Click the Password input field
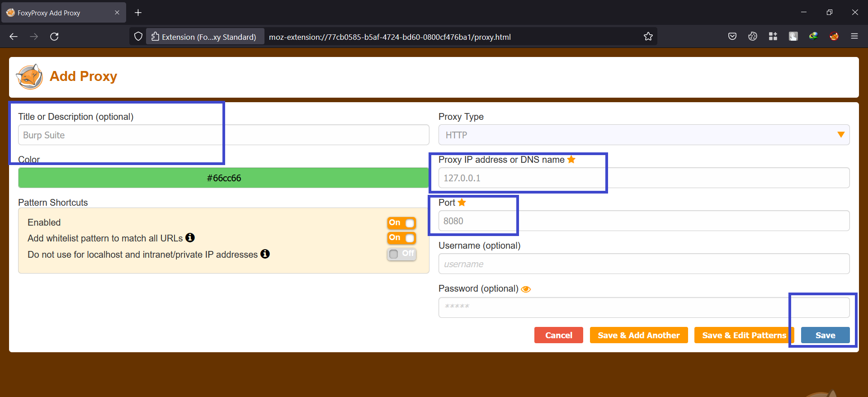This screenshot has width=868, height=397. (644, 307)
